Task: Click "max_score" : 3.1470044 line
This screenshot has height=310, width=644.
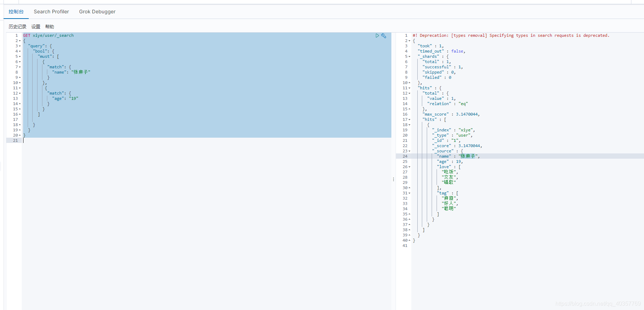Action: coord(451,114)
